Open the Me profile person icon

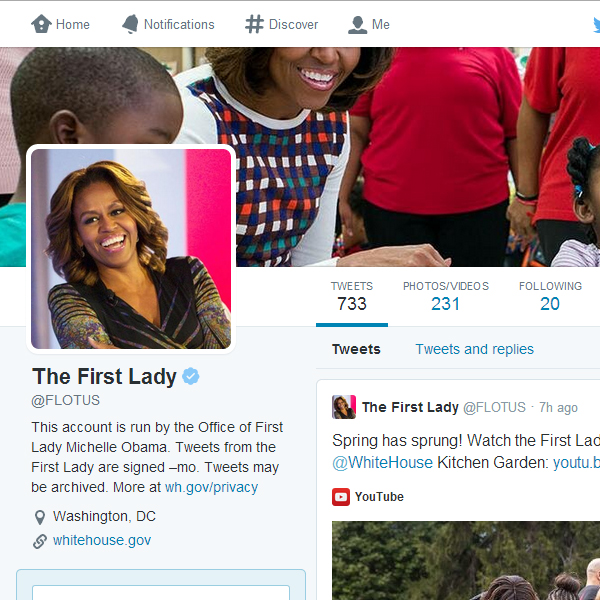357,25
